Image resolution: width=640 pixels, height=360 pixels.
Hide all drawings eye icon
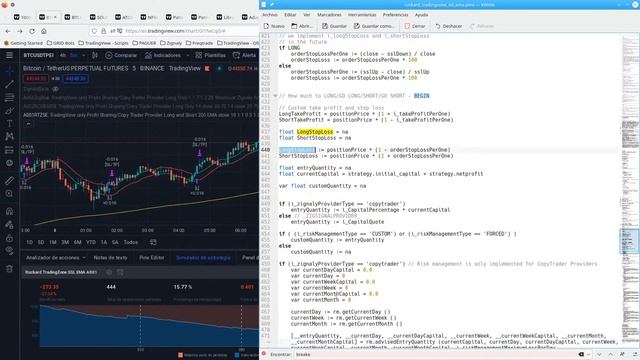(x=9, y=251)
